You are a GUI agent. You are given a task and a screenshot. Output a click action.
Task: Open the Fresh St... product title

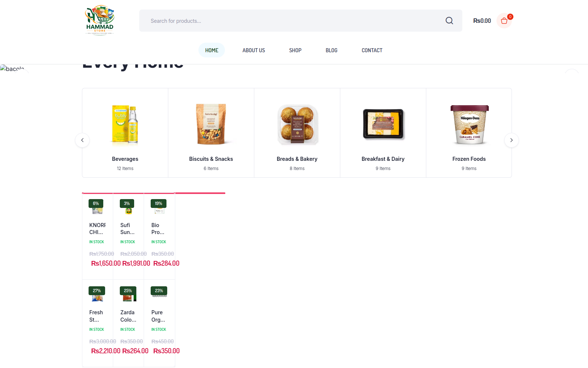tap(96, 316)
